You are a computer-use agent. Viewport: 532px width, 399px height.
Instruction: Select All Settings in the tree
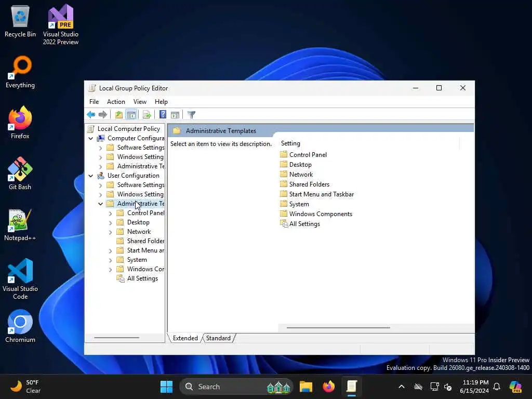point(142,278)
